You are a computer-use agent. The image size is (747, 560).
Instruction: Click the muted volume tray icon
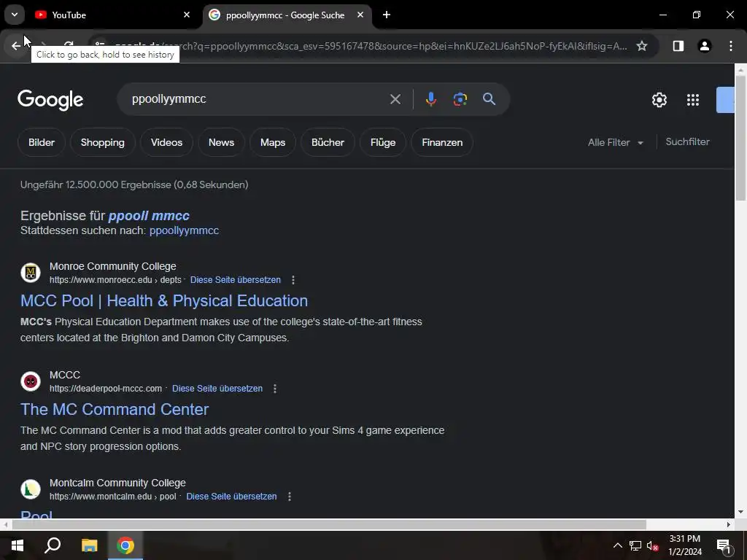click(x=652, y=545)
